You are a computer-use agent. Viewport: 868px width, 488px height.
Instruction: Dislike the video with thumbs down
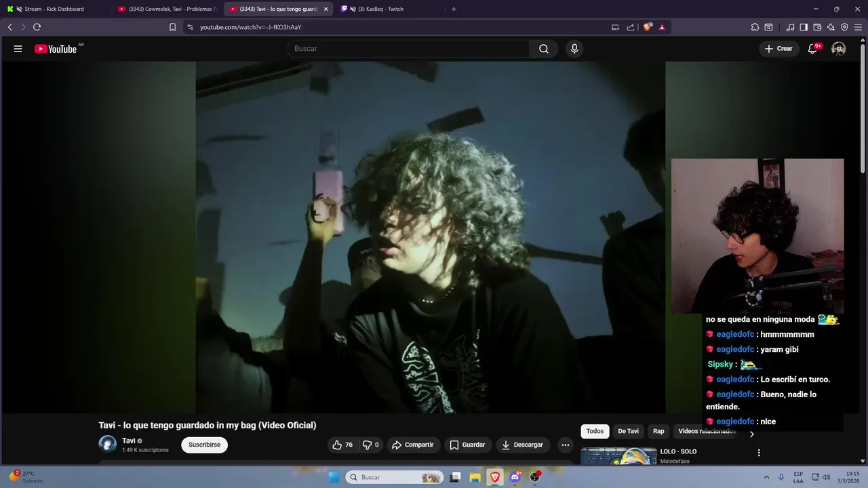(x=371, y=445)
